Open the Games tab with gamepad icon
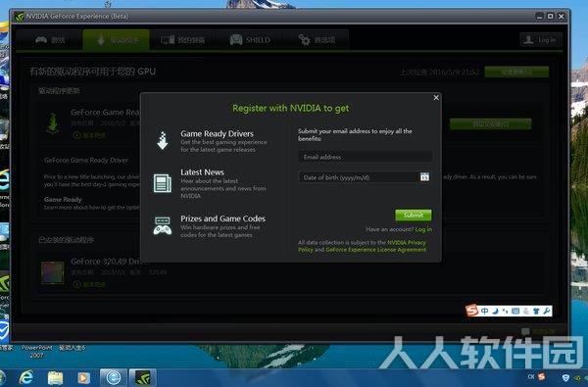This screenshot has height=387, width=588. [x=50, y=40]
